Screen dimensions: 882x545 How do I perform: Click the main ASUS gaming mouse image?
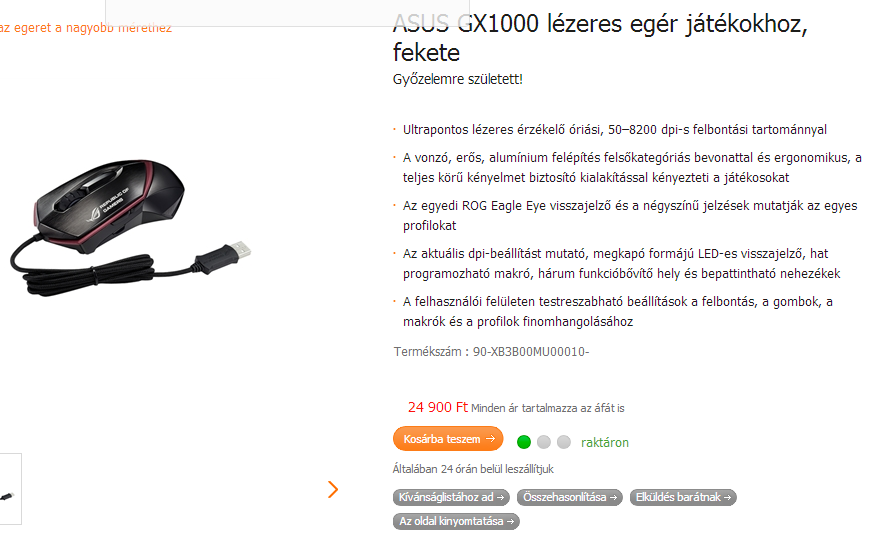tap(129, 228)
